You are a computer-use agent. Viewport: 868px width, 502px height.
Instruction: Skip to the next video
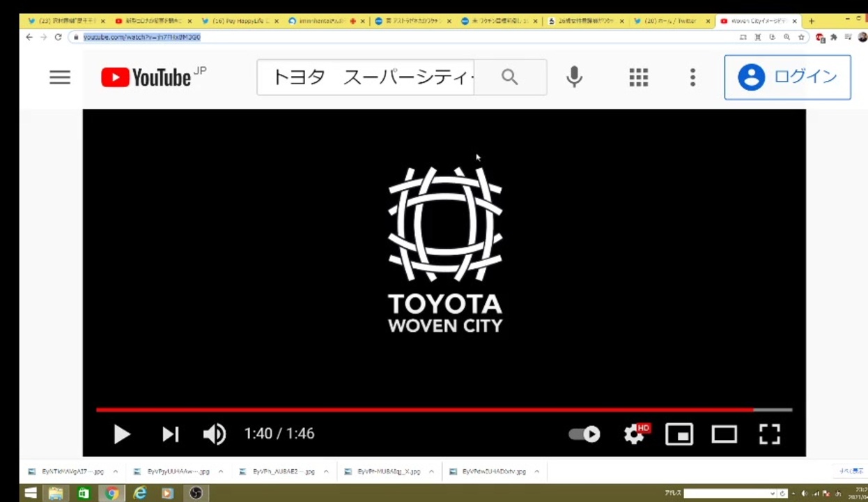[171, 434]
